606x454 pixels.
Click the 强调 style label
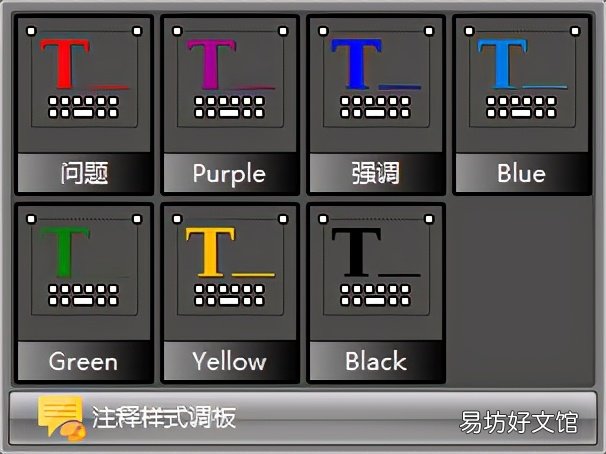point(376,173)
